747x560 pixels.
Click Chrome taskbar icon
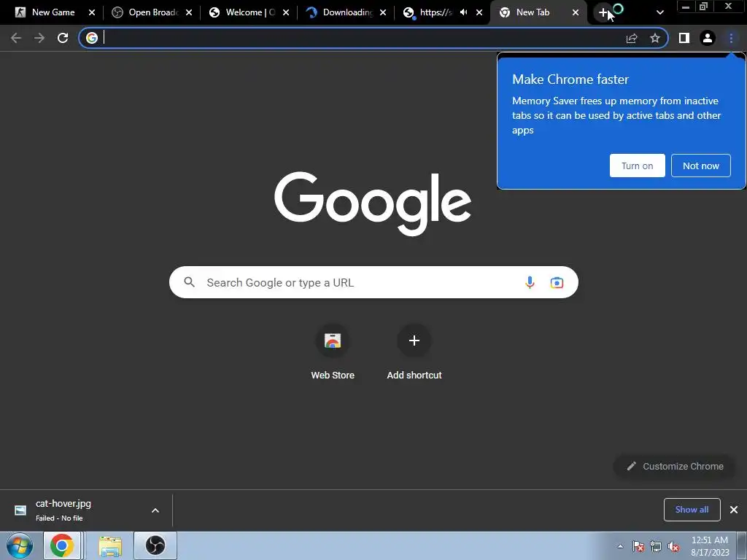pyautogui.click(x=62, y=545)
